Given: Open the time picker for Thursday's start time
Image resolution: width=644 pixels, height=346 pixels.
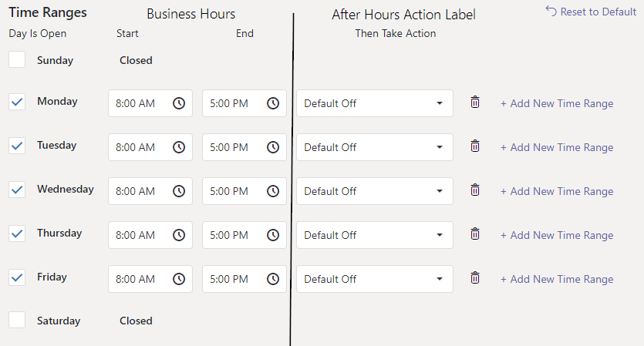Looking at the screenshot, I should (179, 235).
